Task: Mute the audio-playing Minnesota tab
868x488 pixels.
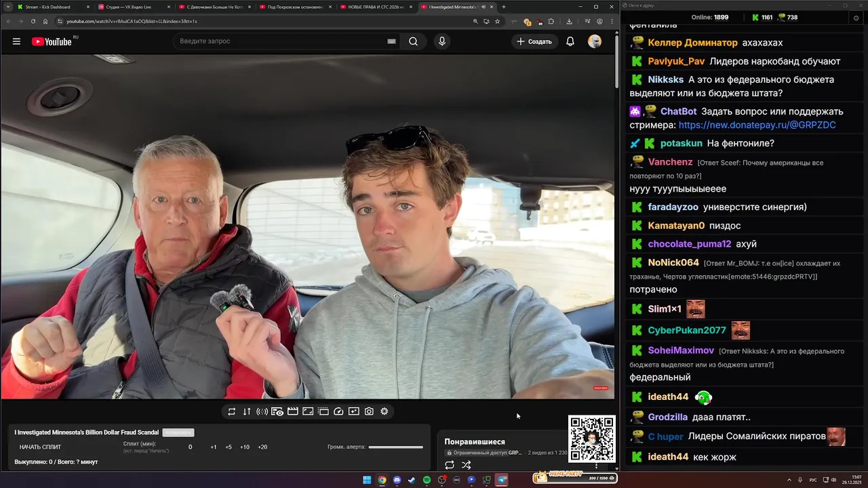Action: (x=483, y=7)
